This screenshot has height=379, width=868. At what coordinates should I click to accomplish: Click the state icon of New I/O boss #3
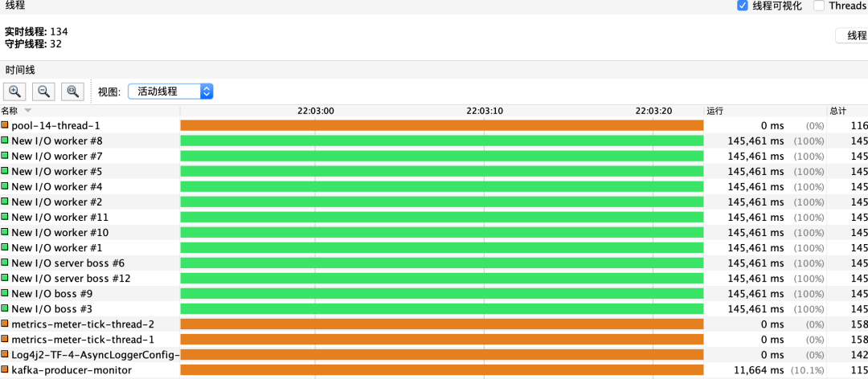(x=5, y=308)
